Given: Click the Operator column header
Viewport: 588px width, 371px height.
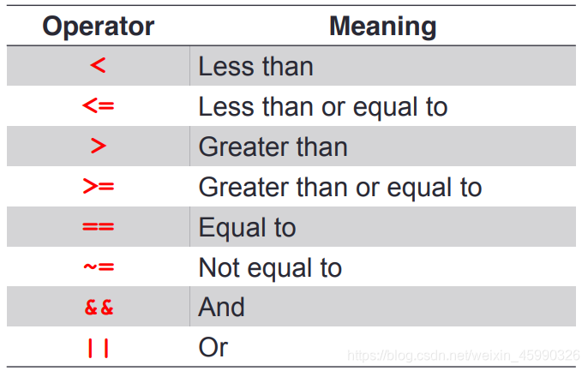Looking at the screenshot, I should pos(99,27).
